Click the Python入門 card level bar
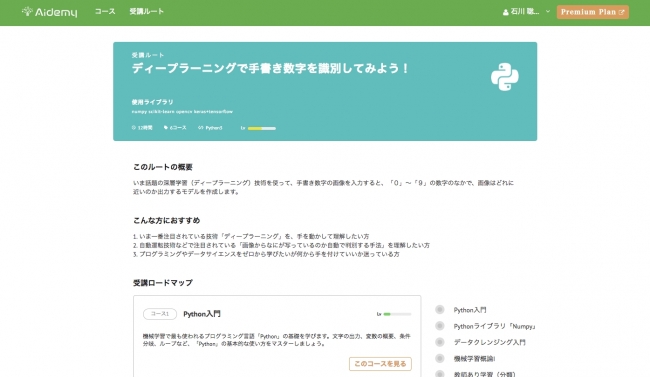This screenshot has height=377, width=650. tap(397, 314)
